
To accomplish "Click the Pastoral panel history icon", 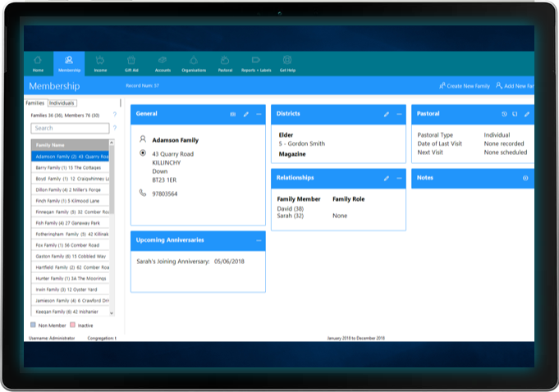I will (x=504, y=114).
